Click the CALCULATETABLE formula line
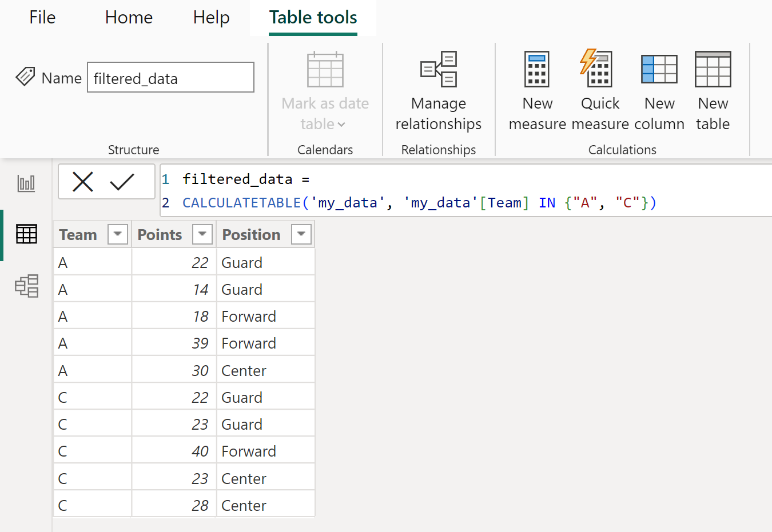This screenshot has width=772, height=532. (x=419, y=203)
